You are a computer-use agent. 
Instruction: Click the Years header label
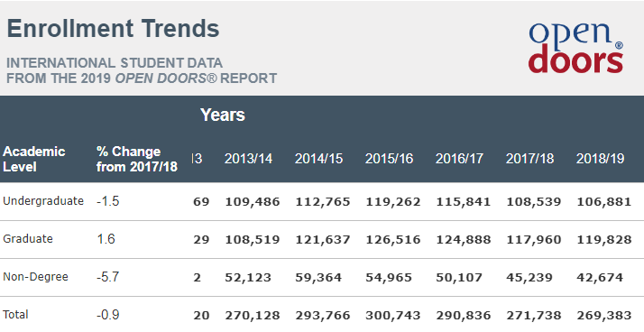point(223,115)
